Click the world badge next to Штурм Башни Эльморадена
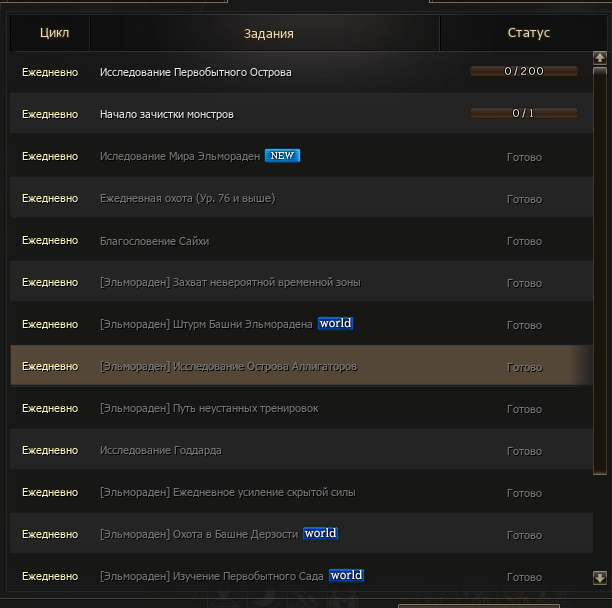 [335, 324]
